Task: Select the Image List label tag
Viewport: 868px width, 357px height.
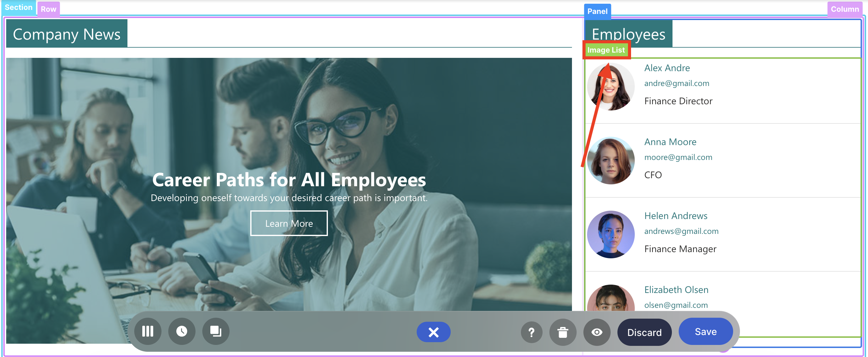Action: [606, 50]
